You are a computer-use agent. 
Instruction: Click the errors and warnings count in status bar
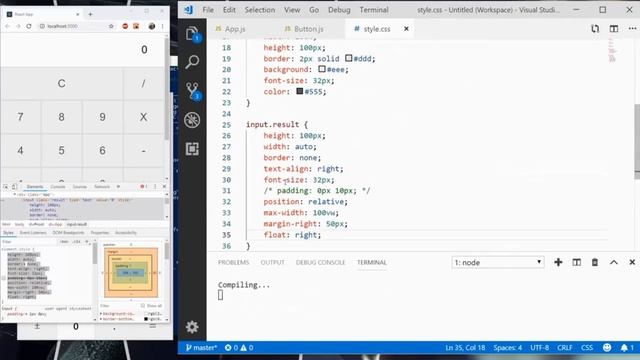tap(239, 347)
